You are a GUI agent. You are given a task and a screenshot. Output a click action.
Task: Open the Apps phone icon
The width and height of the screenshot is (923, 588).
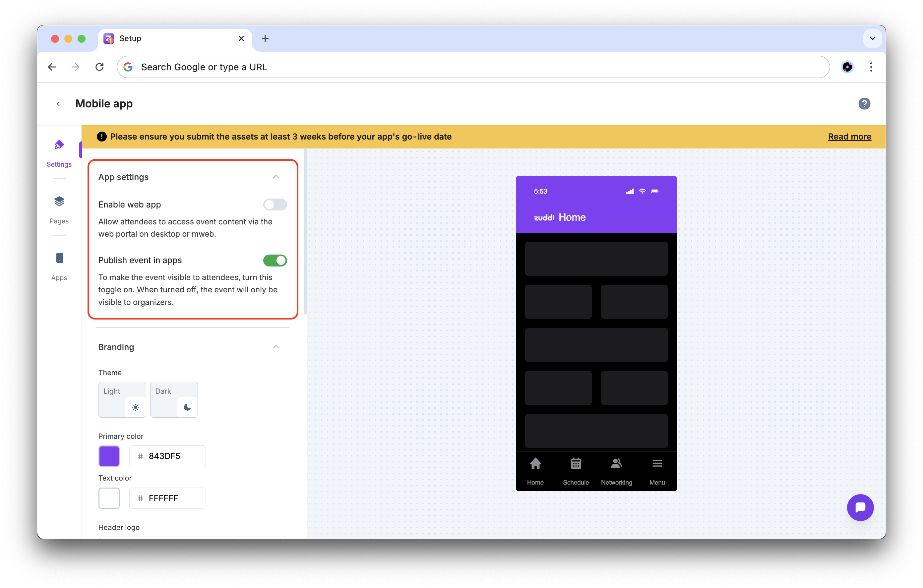[x=59, y=258]
